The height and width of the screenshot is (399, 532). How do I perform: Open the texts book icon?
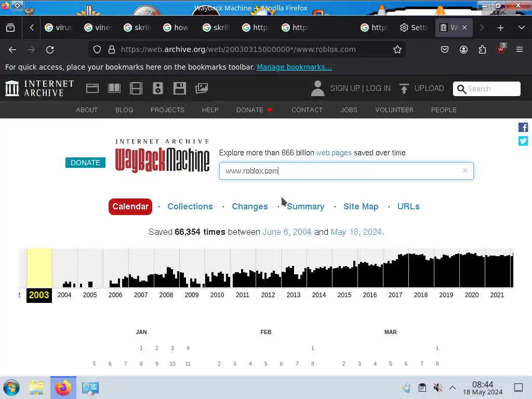[x=114, y=88]
